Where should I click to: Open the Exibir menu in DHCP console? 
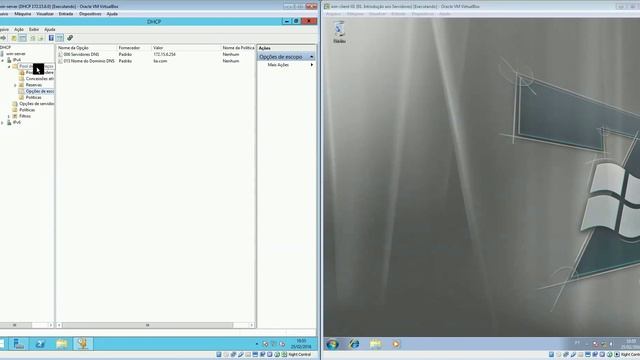(34, 29)
